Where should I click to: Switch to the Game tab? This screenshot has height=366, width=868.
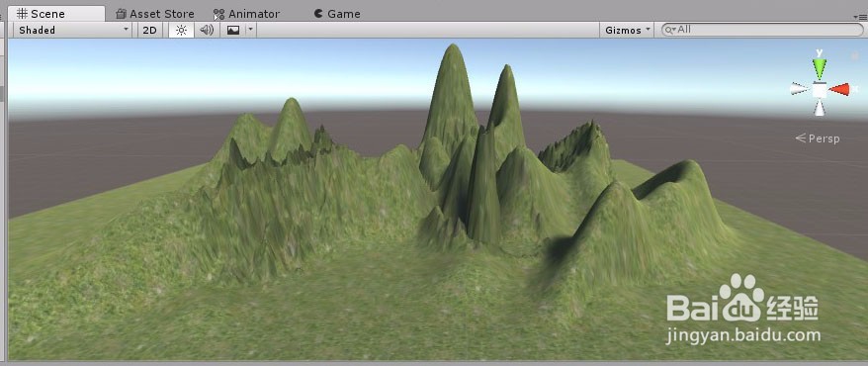pyautogui.click(x=336, y=14)
